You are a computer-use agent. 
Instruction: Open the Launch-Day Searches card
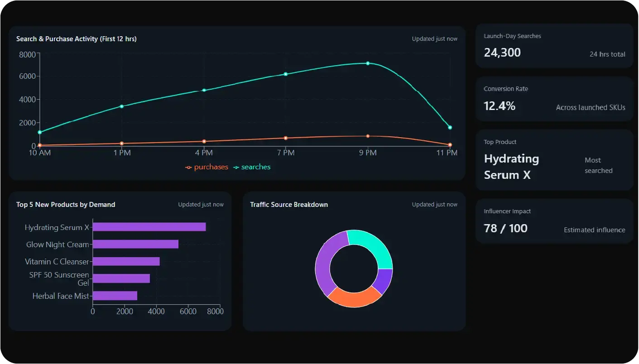[554, 46]
